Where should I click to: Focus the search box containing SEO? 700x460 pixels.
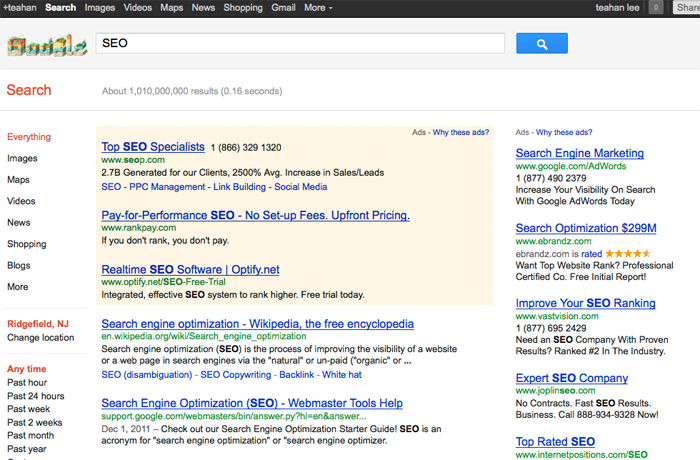point(300,43)
